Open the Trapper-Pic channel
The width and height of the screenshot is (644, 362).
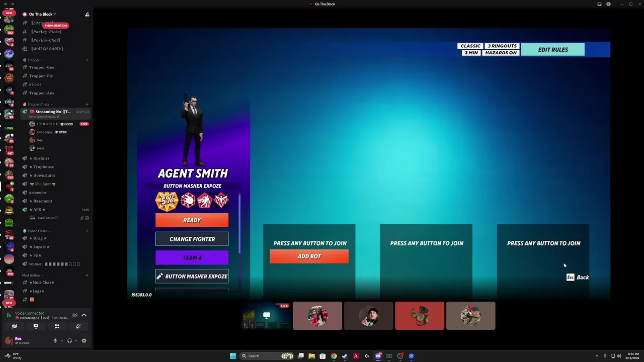41,76
